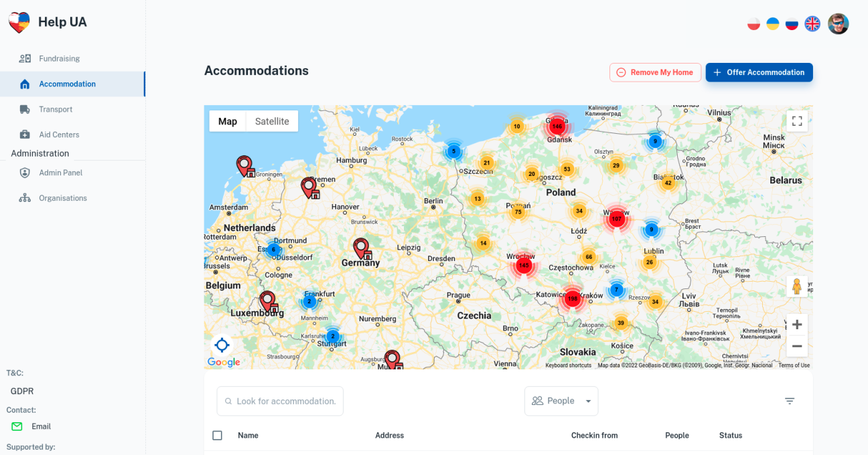Click the blue cluster marker 2 near Frankfurt
Image resolution: width=868 pixels, height=455 pixels.
coord(309,302)
